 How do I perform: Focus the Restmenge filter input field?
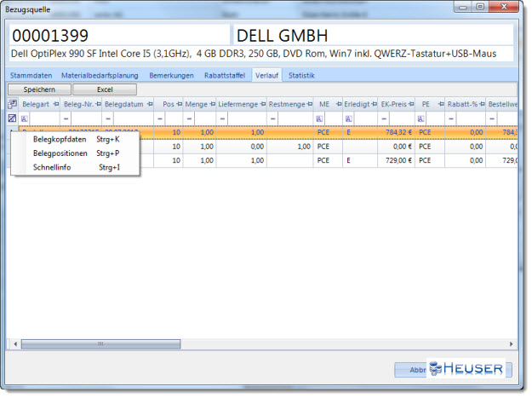[x=295, y=118]
